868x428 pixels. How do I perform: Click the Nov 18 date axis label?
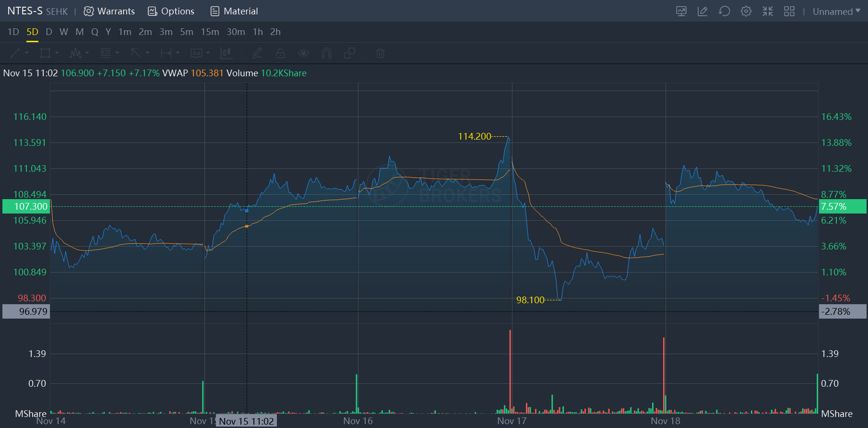[x=666, y=421]
